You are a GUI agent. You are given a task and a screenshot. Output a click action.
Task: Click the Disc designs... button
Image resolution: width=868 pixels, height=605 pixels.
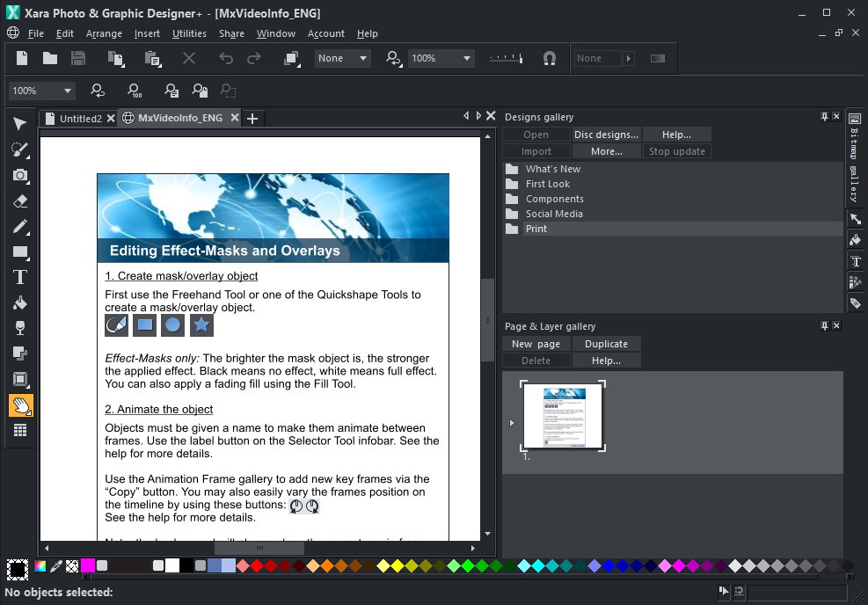pos(606,135)
